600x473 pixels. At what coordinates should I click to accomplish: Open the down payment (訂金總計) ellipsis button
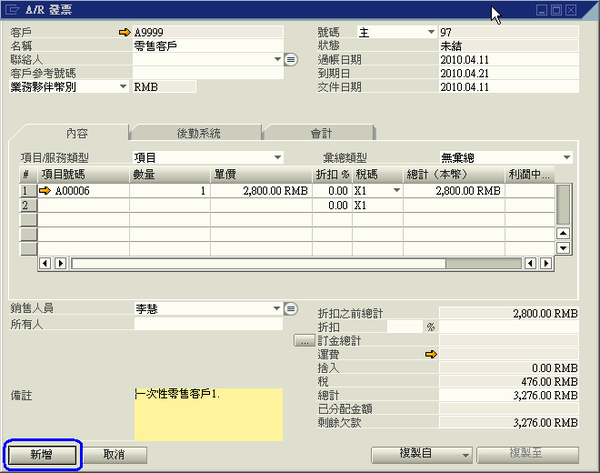(x=305, y=341)
